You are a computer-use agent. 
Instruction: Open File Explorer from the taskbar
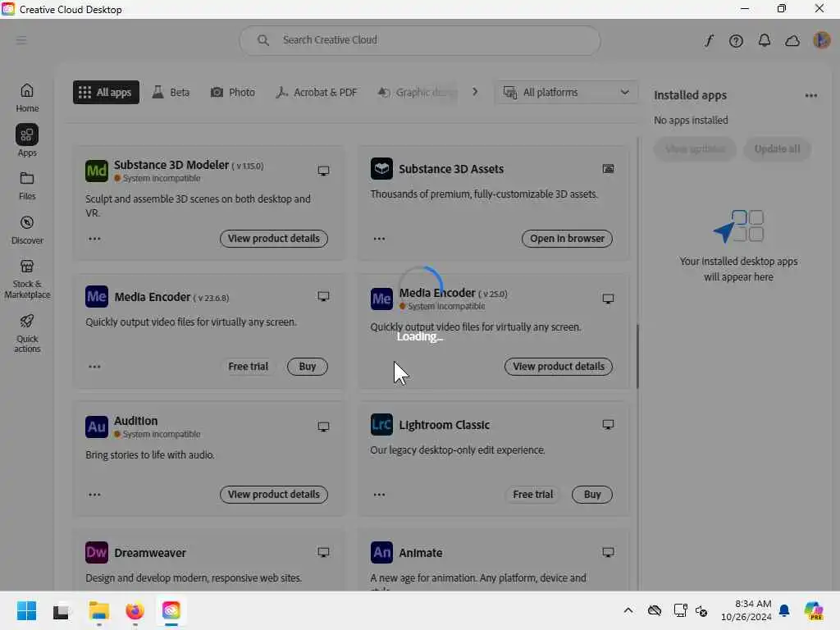(99, 610)
